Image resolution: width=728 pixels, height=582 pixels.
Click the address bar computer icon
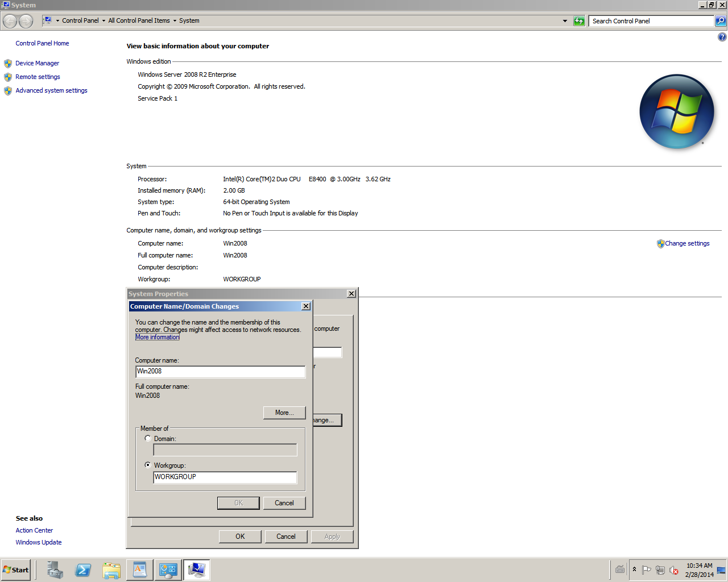(48, 20)
